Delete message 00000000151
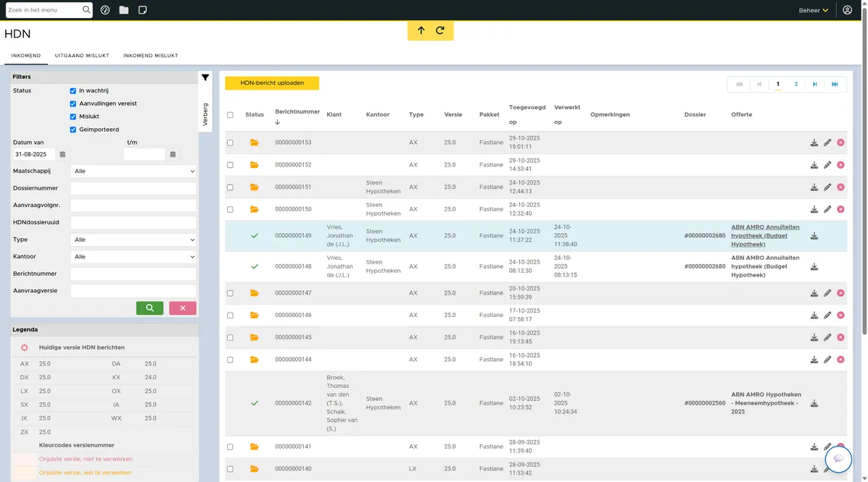The width and height of the screenshot is (868, 482). pos(841,187)
